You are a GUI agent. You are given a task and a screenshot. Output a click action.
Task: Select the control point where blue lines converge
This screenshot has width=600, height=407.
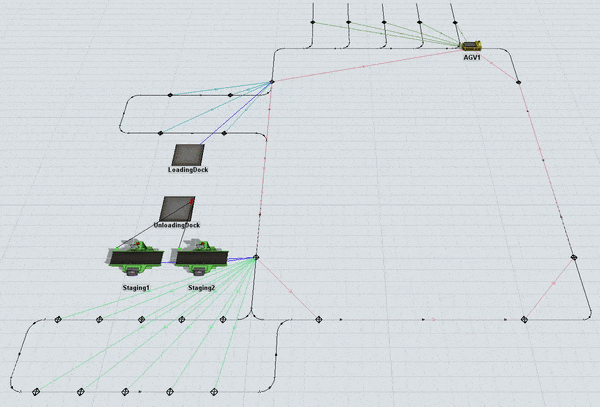pos(271,83)
